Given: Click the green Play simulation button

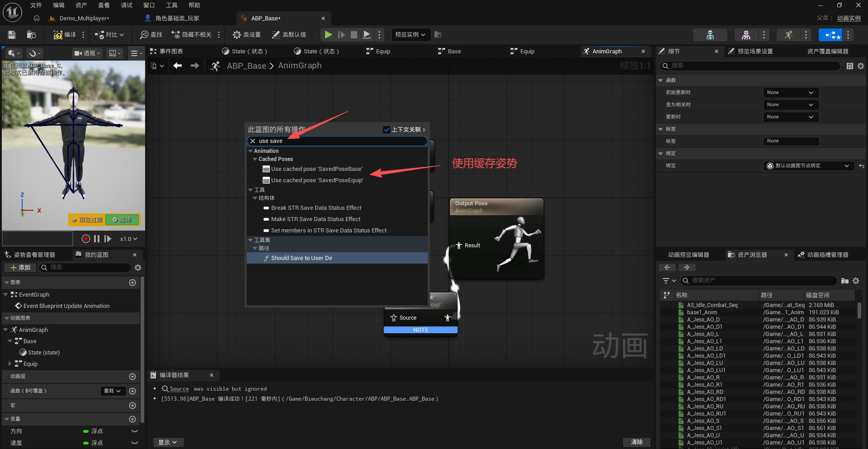Looking at the screenshot, I should (x=328, y=35).
